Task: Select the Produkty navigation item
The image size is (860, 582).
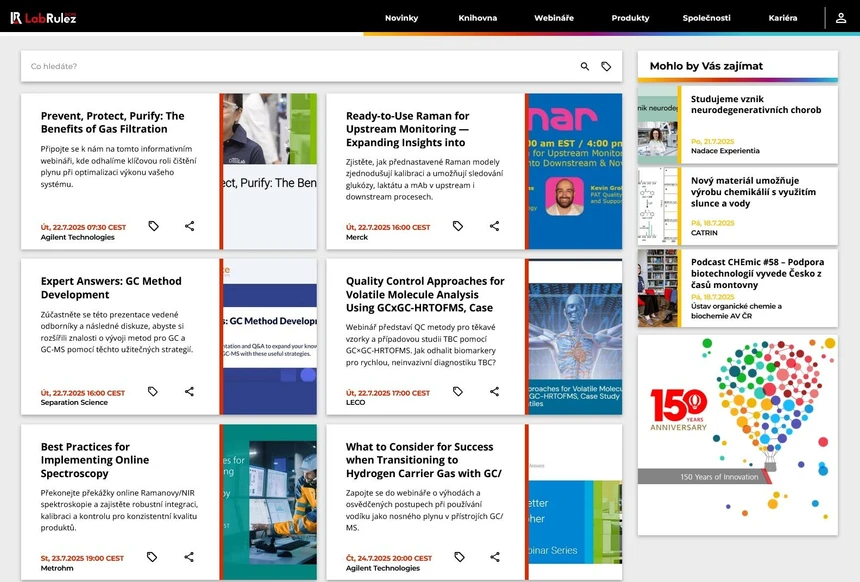Action: coord(630,17)
